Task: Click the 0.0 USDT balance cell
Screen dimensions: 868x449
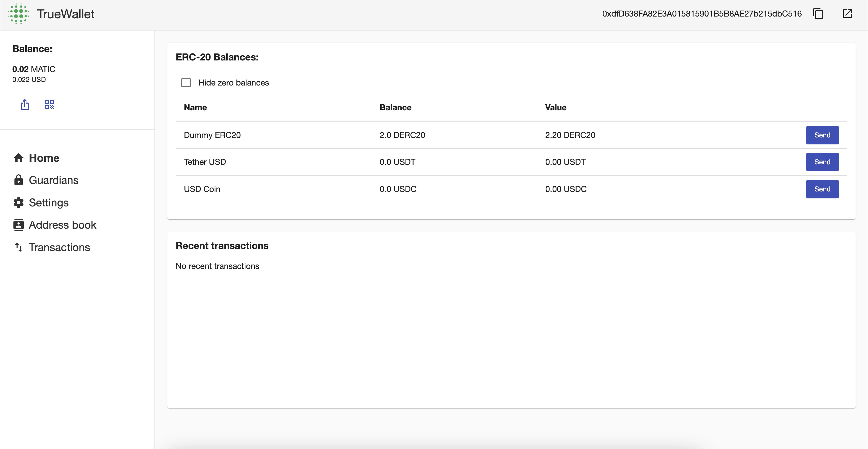Action: pyautogui.click(x=398, y=162)
